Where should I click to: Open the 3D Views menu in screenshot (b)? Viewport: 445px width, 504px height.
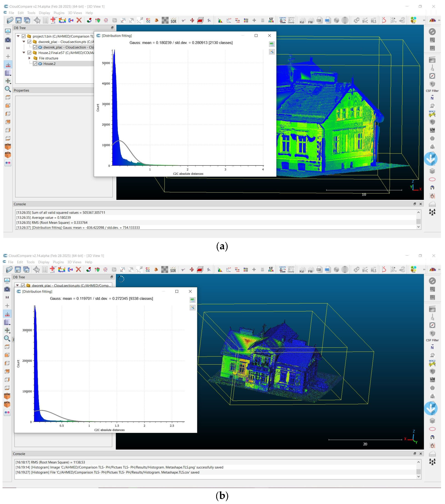[x=74, y=262]
